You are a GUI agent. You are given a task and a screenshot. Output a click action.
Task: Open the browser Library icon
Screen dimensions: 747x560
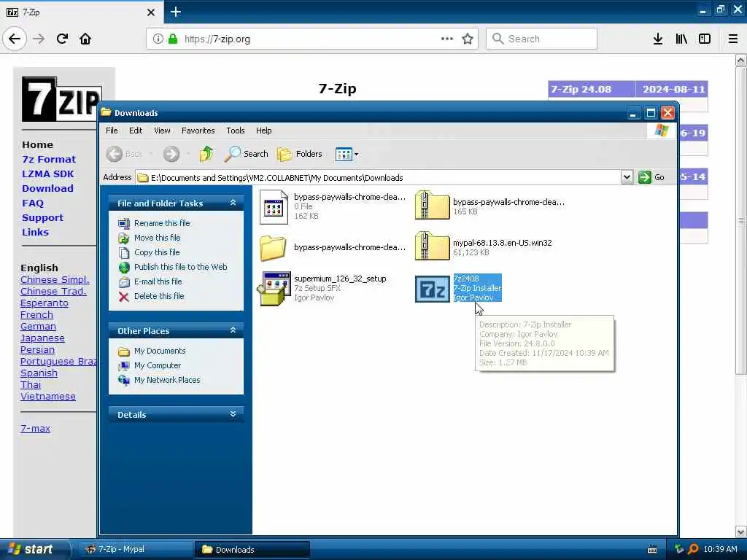(x=681, y=39)
